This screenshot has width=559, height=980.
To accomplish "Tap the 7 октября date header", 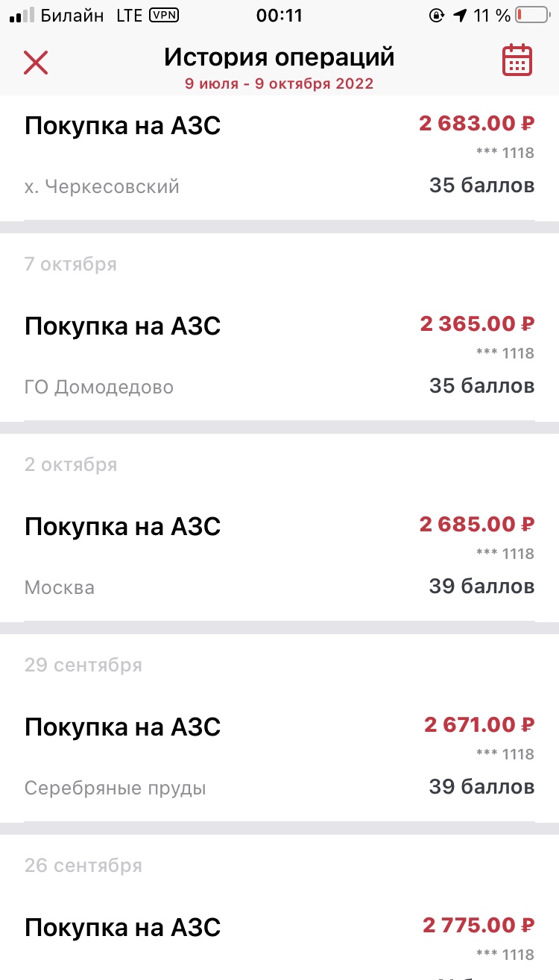I will (x=71, y=264).
